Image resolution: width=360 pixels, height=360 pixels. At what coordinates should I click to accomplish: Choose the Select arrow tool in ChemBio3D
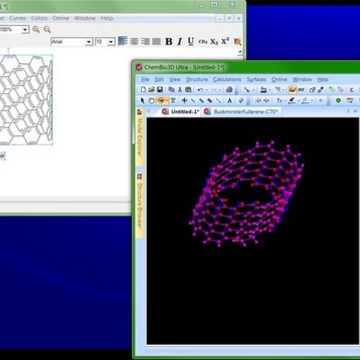pos(142,100)
